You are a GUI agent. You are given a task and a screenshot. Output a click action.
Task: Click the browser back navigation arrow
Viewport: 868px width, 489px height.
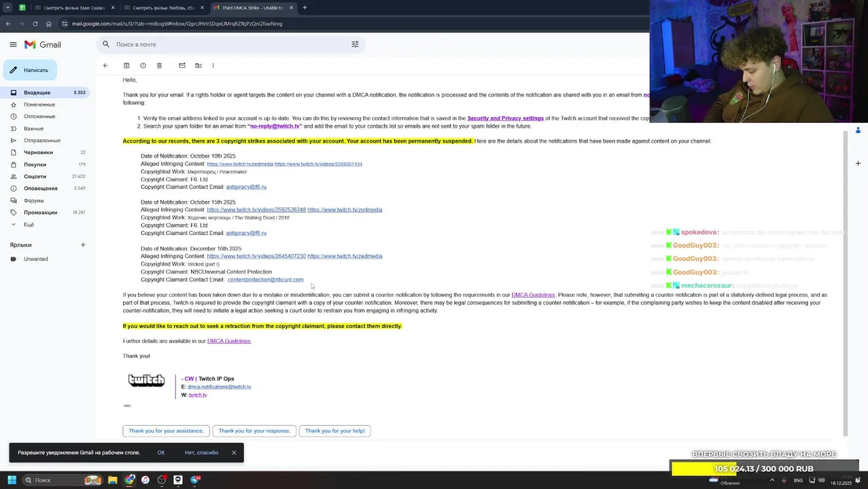[8, 23]
